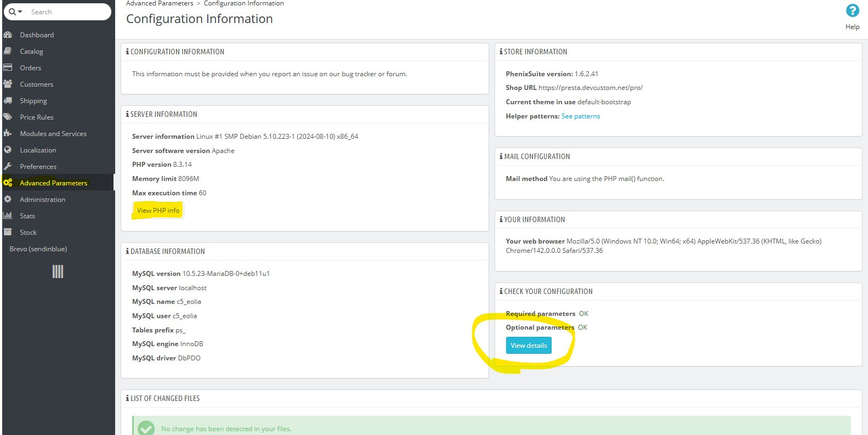The height and width of the screenshot is (435, 868).
Task: Select Localization in the sidebar
Action: pyautogui.click(x=38, y=150)
